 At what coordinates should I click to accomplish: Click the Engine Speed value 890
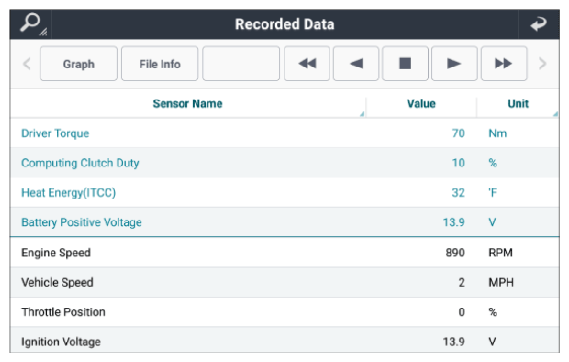[x=455, y=252]
